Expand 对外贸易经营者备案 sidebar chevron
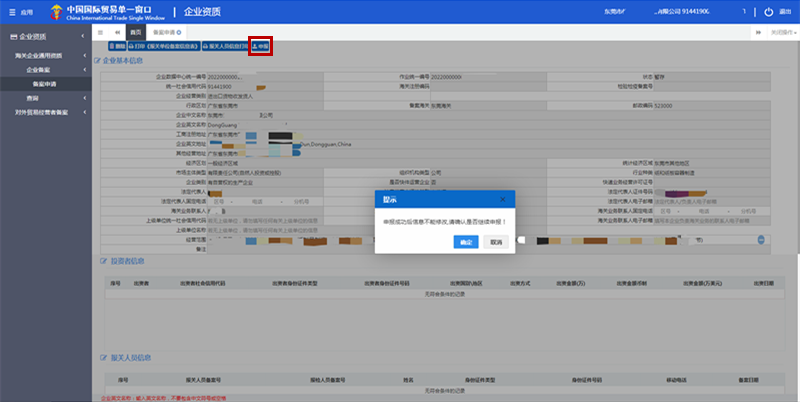800x402 pixels. coord(85,112)
